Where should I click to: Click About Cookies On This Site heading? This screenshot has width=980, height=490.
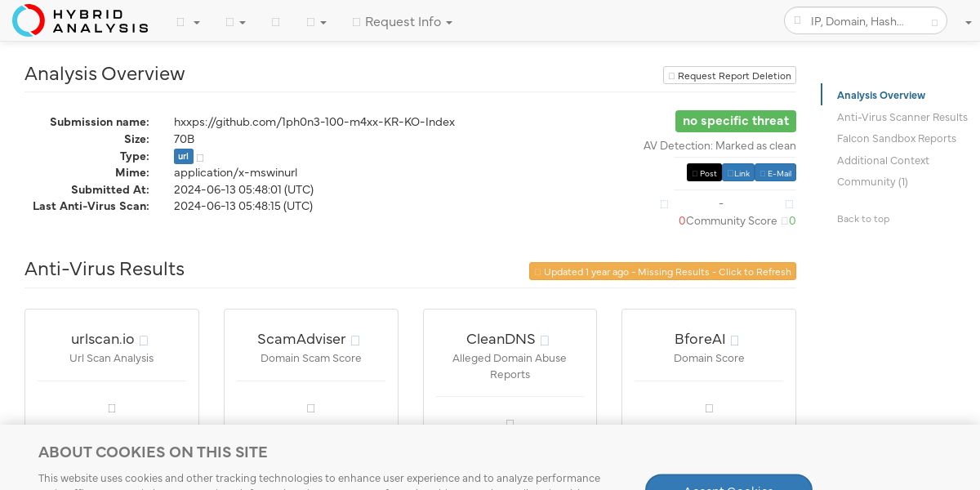pyautogui.click(x=153, y=452)
